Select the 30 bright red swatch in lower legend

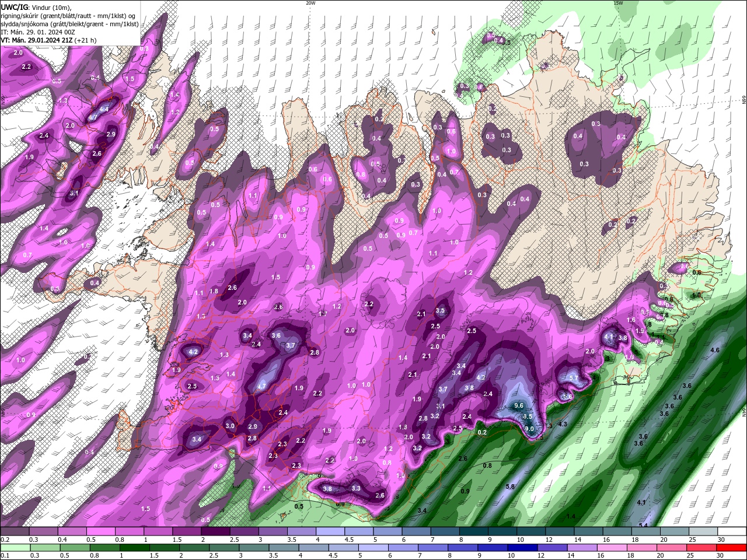coord(731,548)
